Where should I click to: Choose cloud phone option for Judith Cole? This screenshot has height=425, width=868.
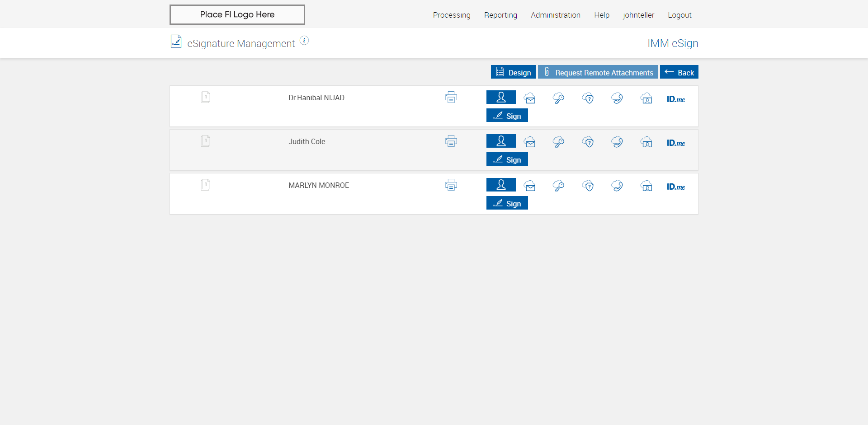(x=617, y=142)
